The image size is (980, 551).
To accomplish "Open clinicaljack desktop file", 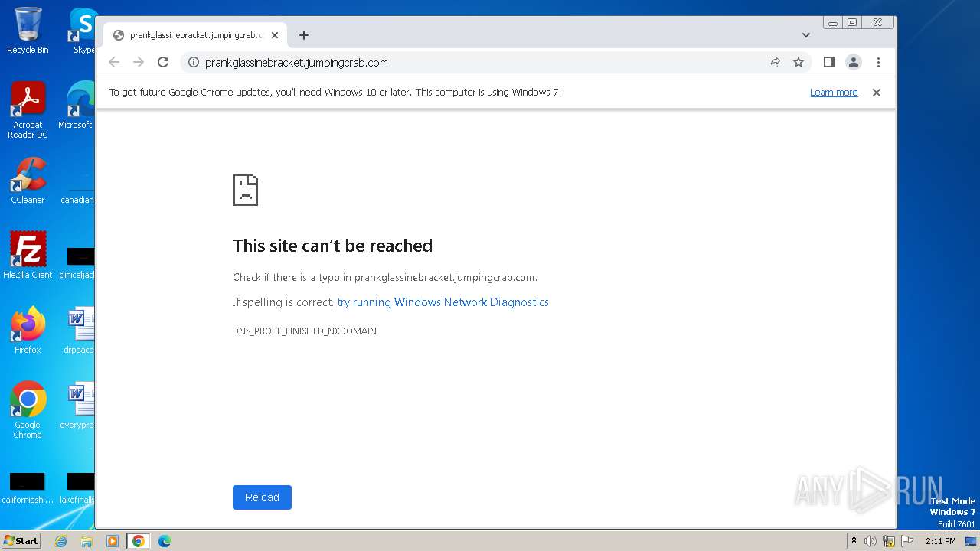I will point(78,262).
